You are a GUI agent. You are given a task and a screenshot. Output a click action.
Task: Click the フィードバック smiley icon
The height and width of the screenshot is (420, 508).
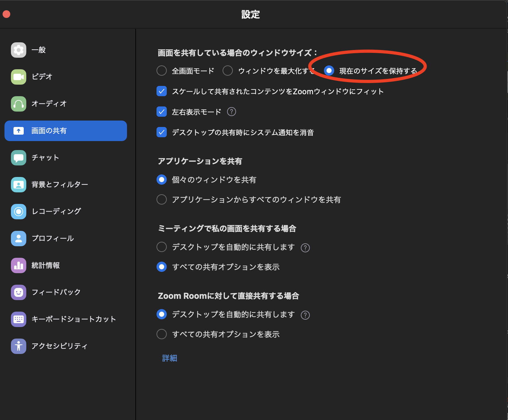(x=19, y=292)
